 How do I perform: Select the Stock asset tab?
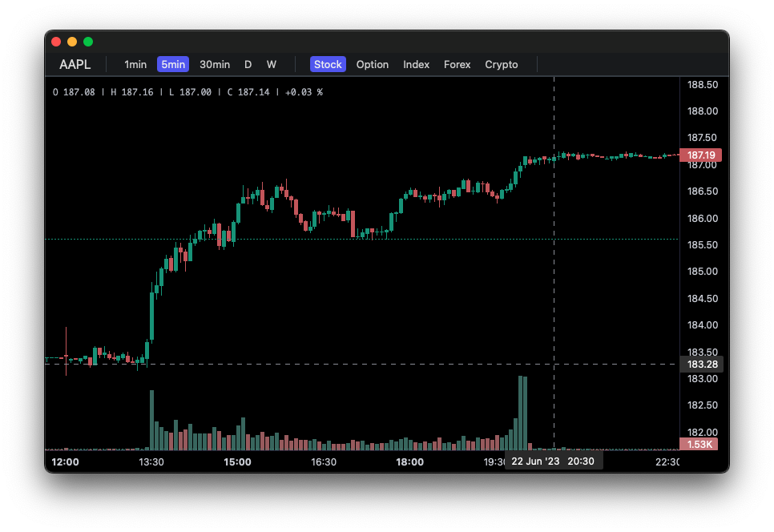tap(328, 64)
